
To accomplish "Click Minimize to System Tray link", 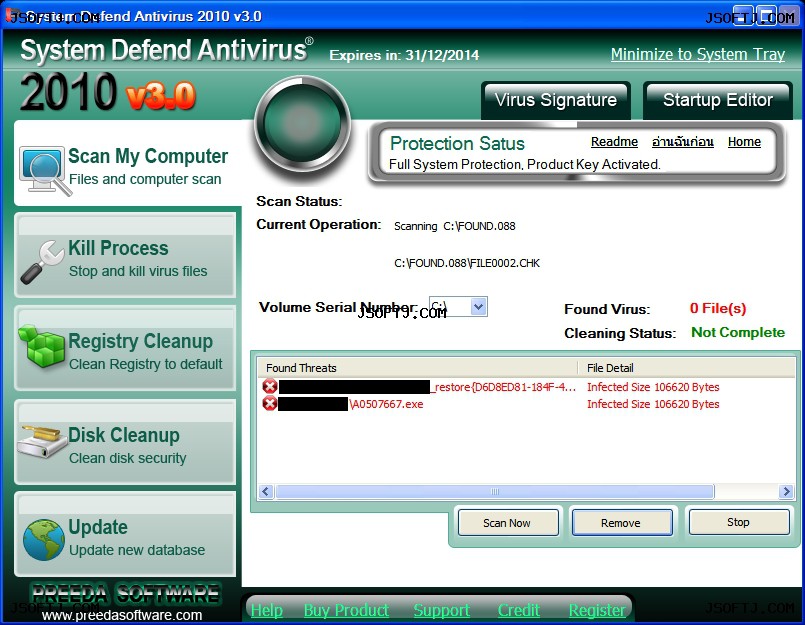I will coord(698,54).
